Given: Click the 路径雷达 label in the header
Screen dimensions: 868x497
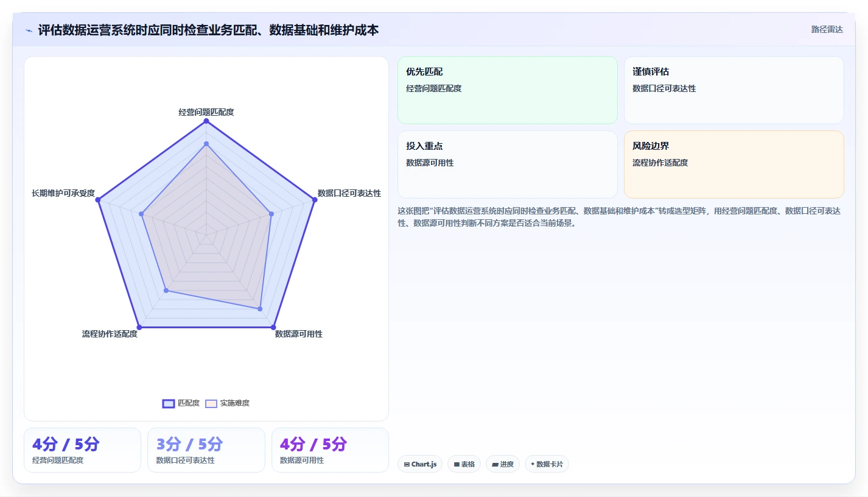Looking at the screenshot, I should point(827,29).
